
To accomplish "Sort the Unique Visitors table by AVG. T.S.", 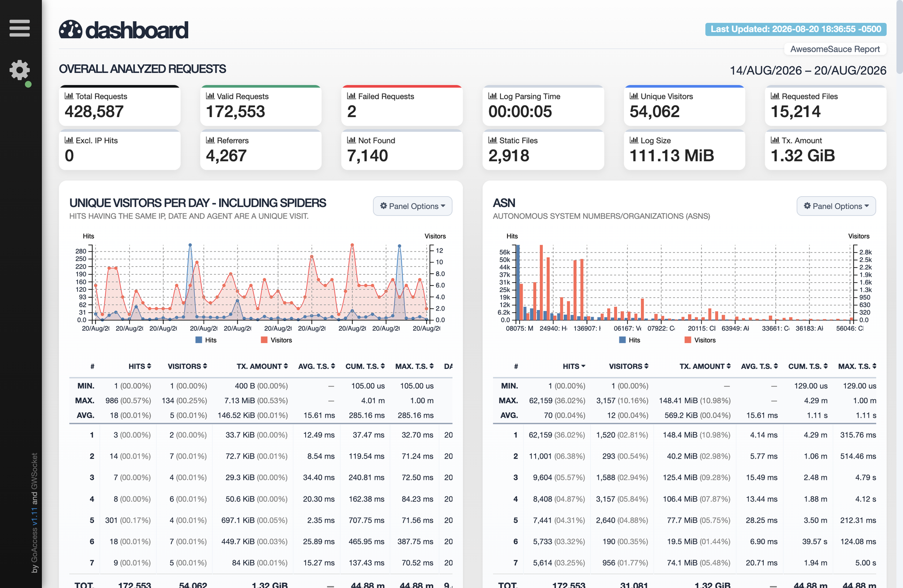I will 317,366.
